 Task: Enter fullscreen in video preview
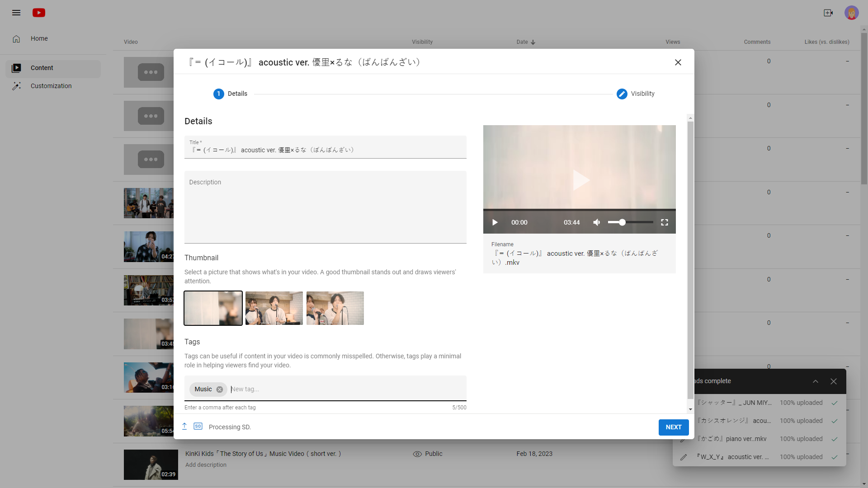click(x=664, y=222)
